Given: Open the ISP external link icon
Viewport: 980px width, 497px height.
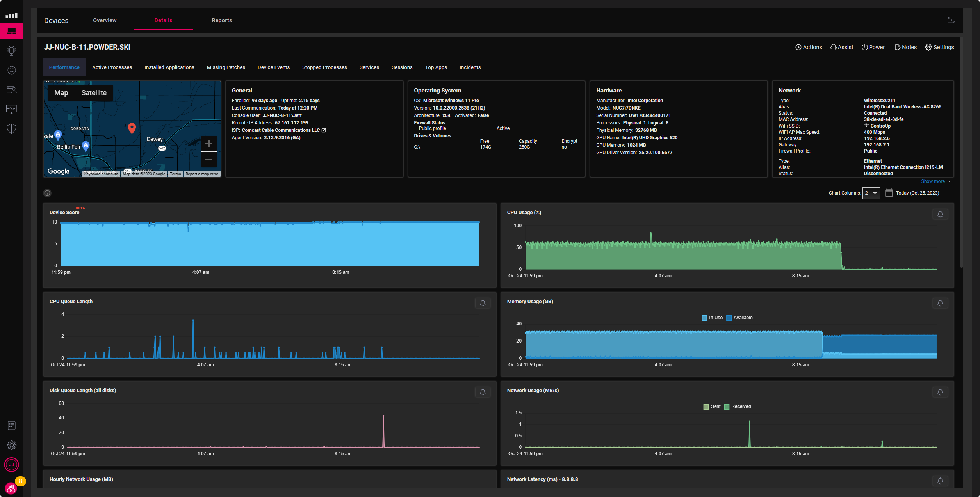Looking at the screenshot, I should (x=324, y=130).
